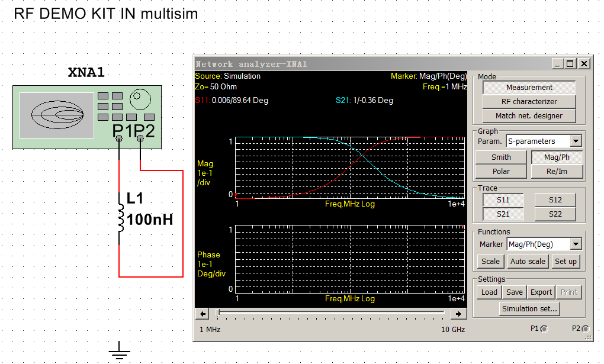Click the Source: Simulation text

pyautogui.click(x=227, y=76)
